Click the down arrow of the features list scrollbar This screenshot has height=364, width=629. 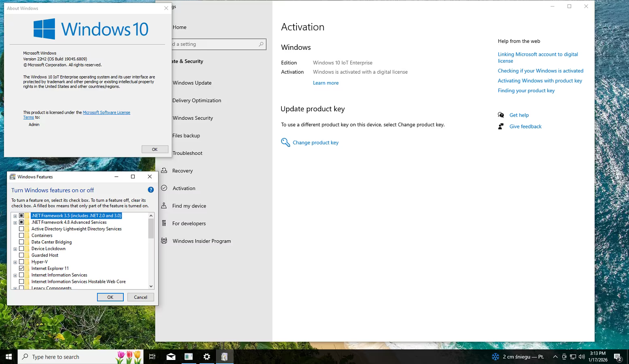151,286
